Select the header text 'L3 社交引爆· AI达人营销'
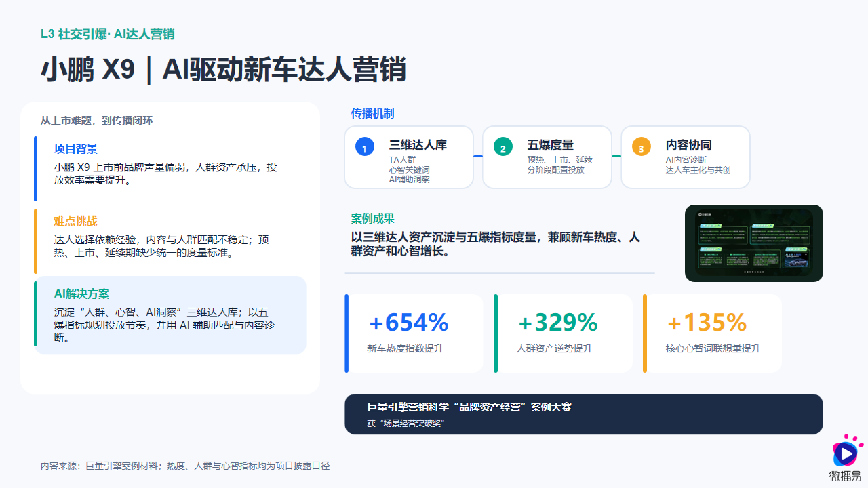 [107, 34]
